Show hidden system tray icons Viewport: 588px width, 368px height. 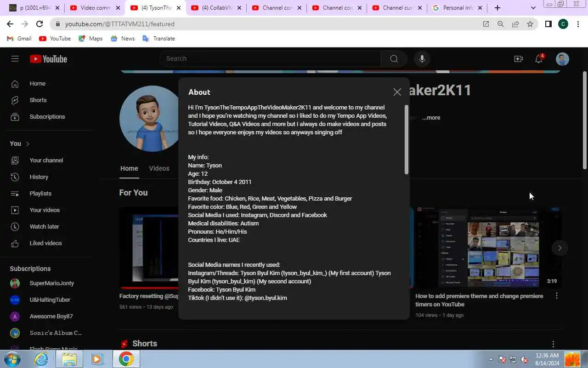tap(491, 359)
